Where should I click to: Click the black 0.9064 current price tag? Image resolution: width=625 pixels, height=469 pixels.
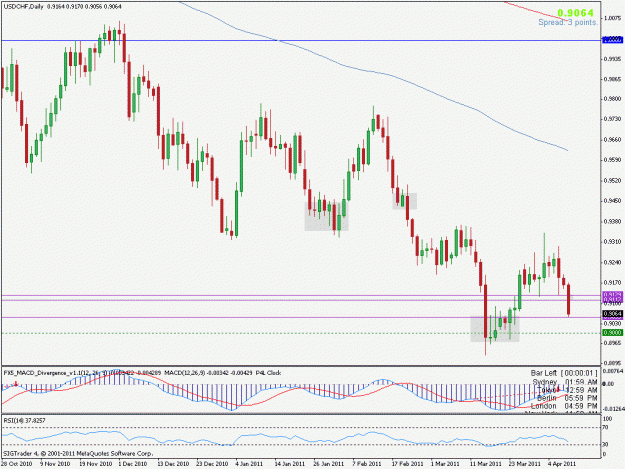click(x=613, y=314)
